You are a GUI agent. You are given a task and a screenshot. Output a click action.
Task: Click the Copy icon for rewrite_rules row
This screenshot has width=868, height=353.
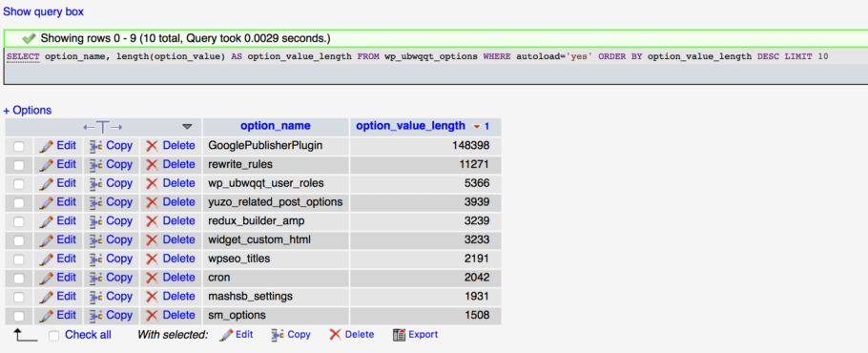[96, 165]
